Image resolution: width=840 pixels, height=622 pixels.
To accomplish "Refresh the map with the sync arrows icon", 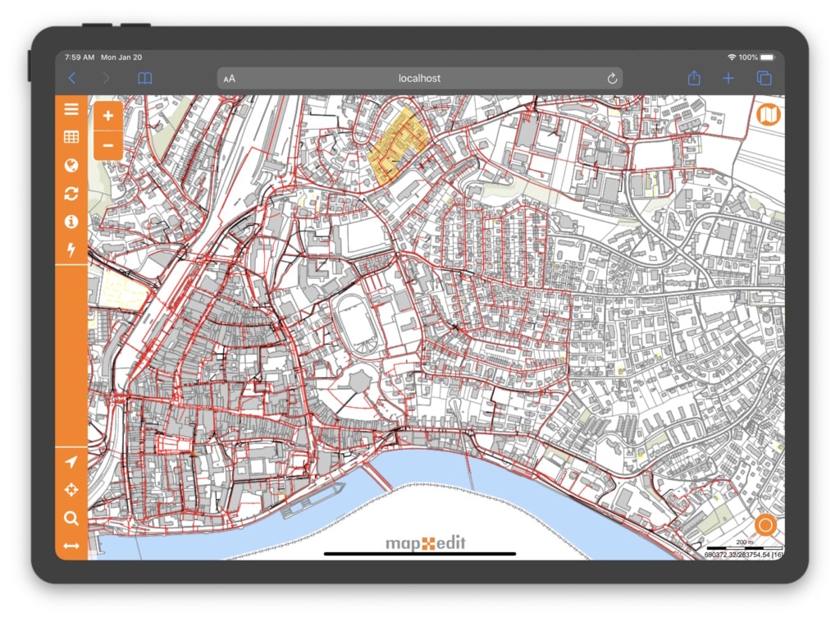I will tap(71, 194).
